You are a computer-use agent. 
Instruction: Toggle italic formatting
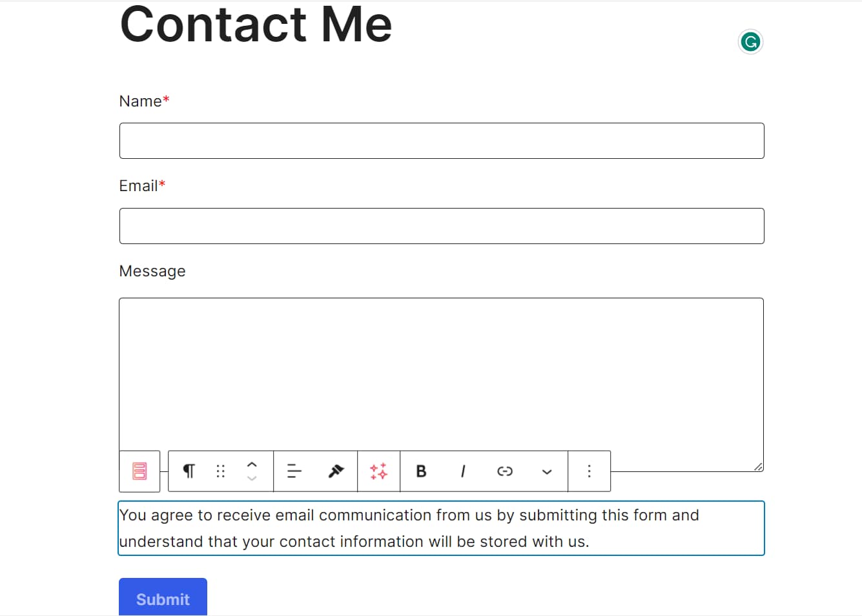(463, 471)
